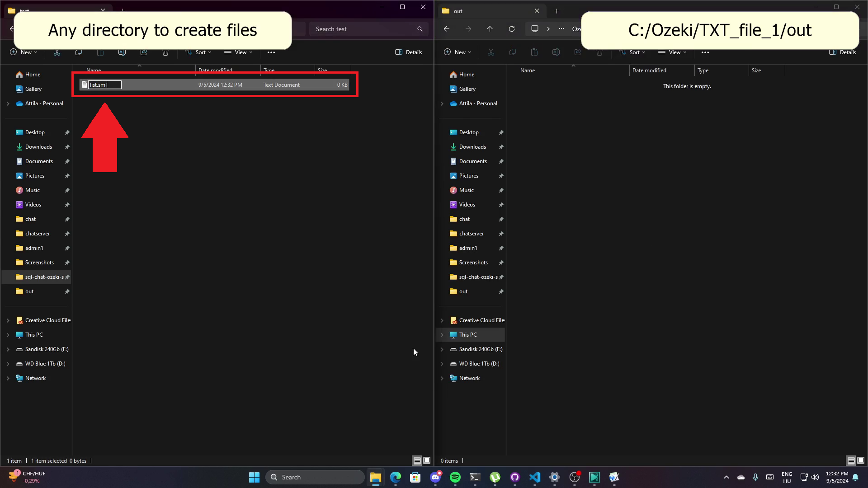Open Downloads in the left navigation pane
The image size is (868, 488).
click(38, 147)
